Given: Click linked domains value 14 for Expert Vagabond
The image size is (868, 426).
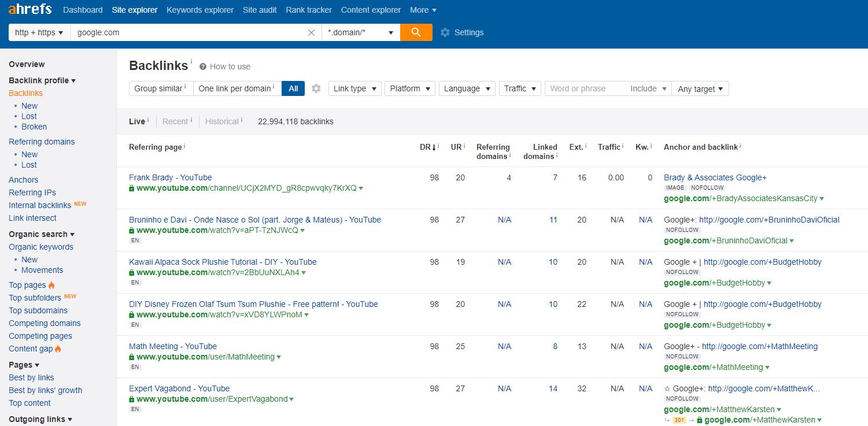Looking at the screenshot, I should click(x=553, y=388).
